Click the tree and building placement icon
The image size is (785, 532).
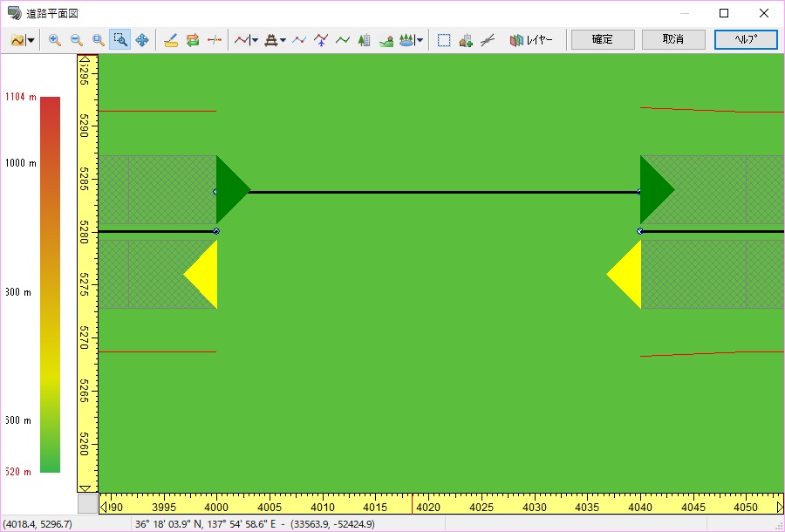click(x=364, y=40)
